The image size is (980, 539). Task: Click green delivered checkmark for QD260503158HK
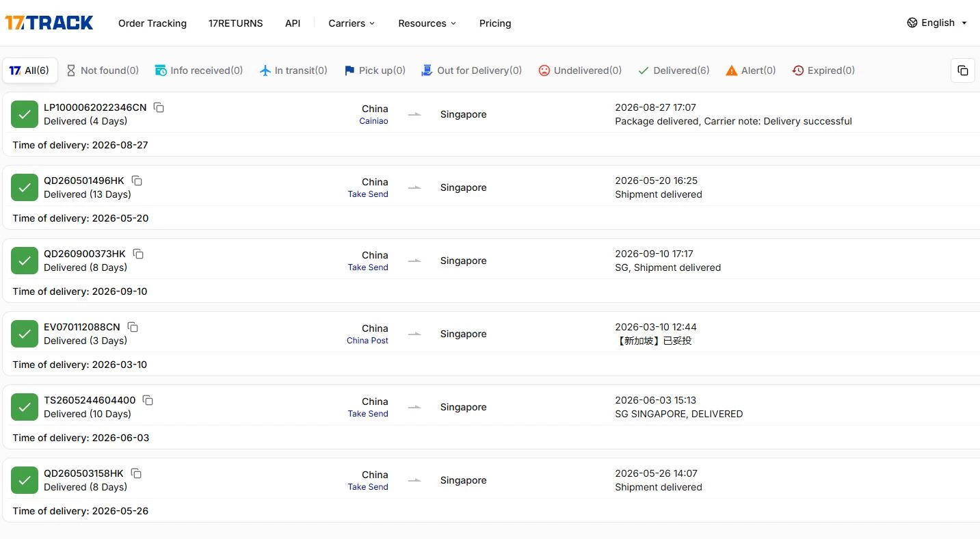click(x=25, y=480)
